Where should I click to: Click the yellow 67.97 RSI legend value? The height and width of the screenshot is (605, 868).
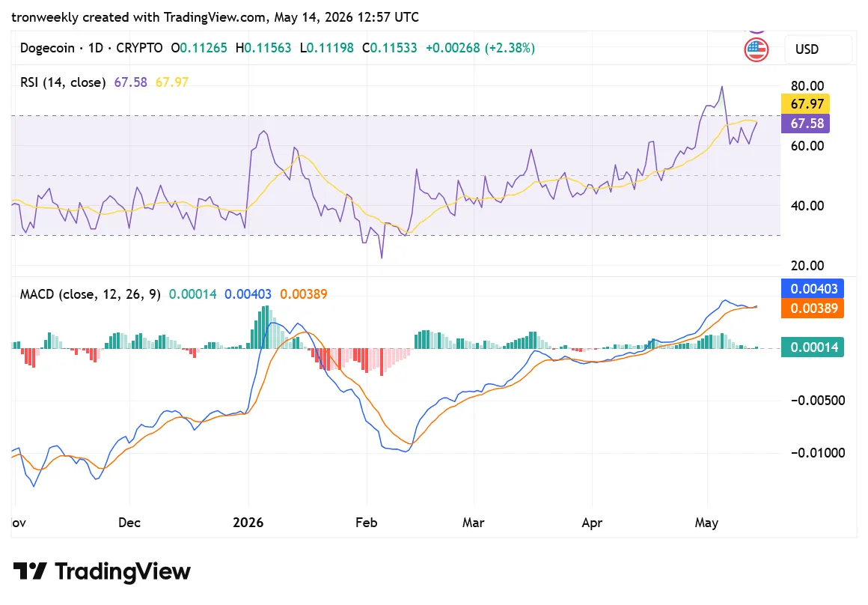tap(171, 82)
